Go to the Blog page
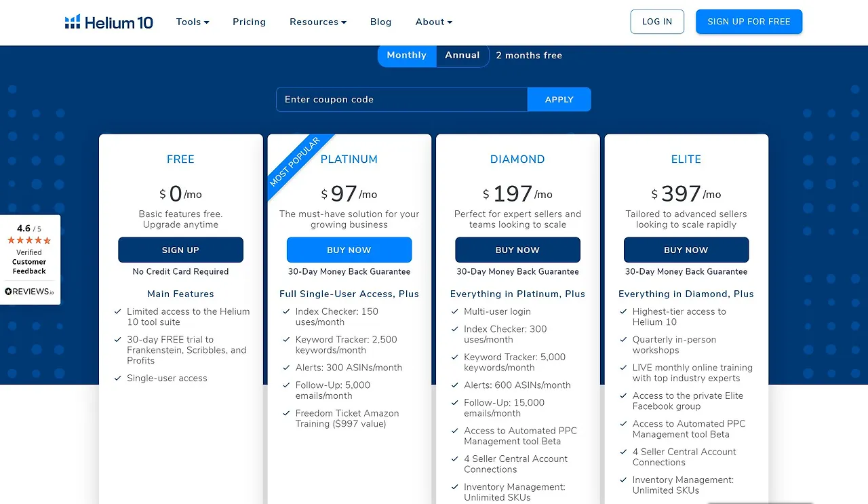Image resolution: width=868 pixels, height=504 pixels. pos(381,22)
